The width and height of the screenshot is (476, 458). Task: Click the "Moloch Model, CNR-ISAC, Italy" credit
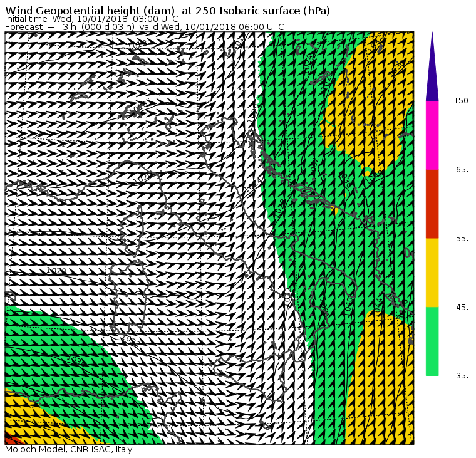[69, 449]
